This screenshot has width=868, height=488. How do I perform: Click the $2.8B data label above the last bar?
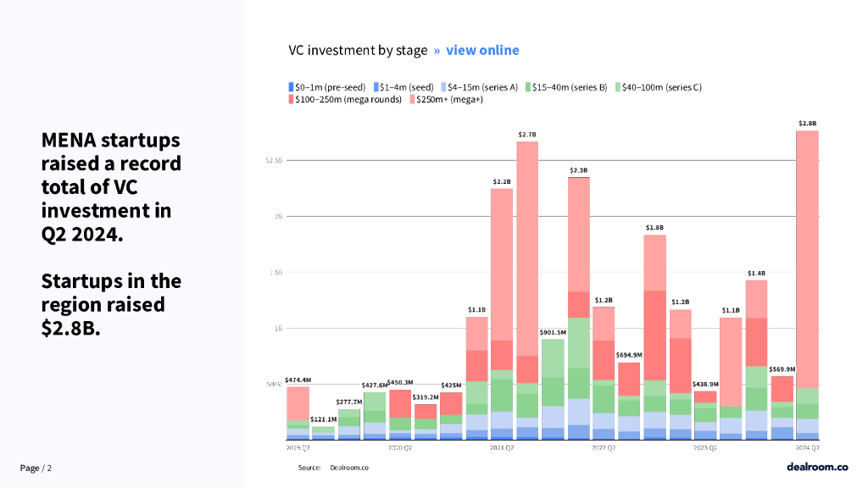(x=807, y=124)
